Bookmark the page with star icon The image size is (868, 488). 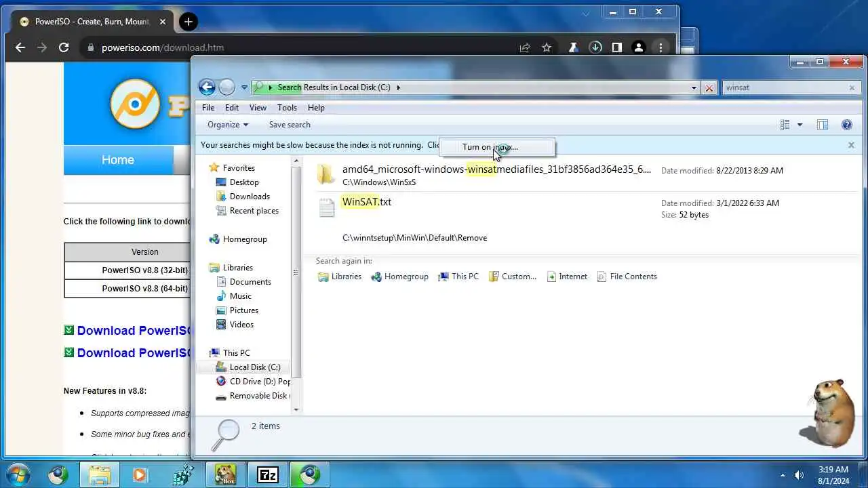pos(547,47)
